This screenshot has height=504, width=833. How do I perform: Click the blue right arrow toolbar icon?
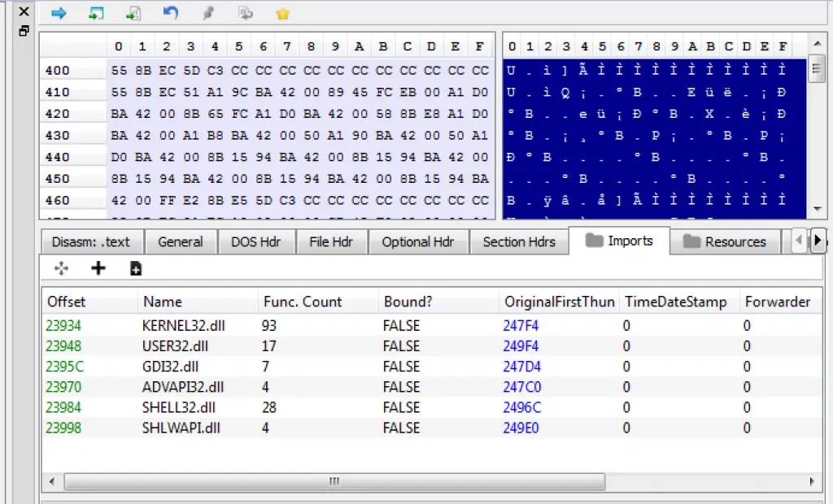(59, 13)
